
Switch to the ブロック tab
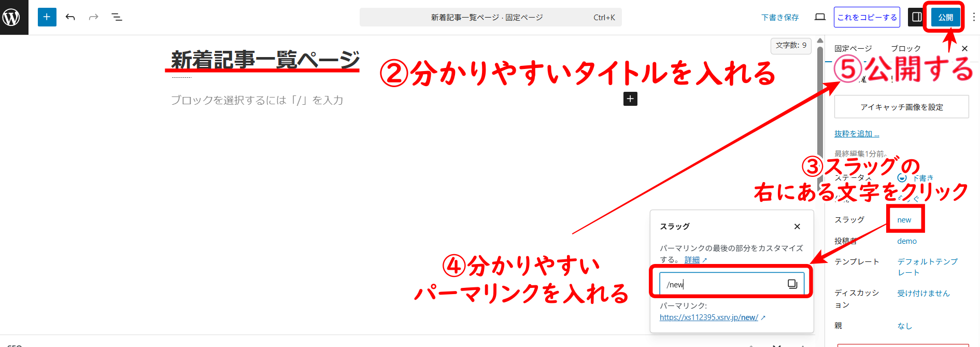[x=905, y=48]
